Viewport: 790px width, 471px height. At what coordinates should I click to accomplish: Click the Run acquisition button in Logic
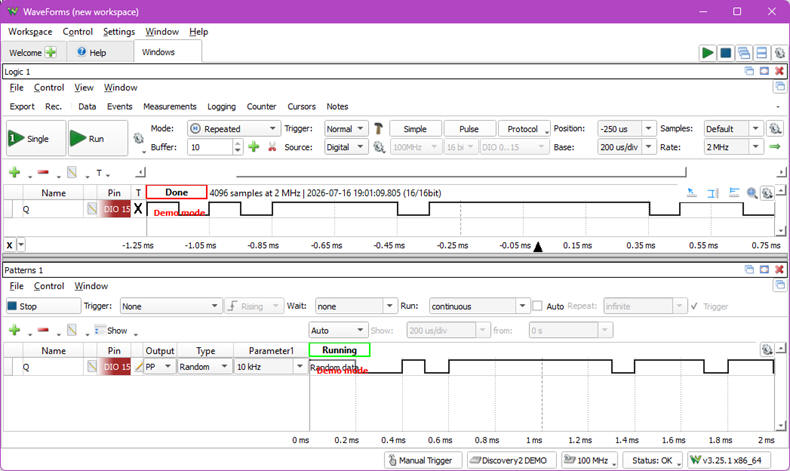[98, 138]
